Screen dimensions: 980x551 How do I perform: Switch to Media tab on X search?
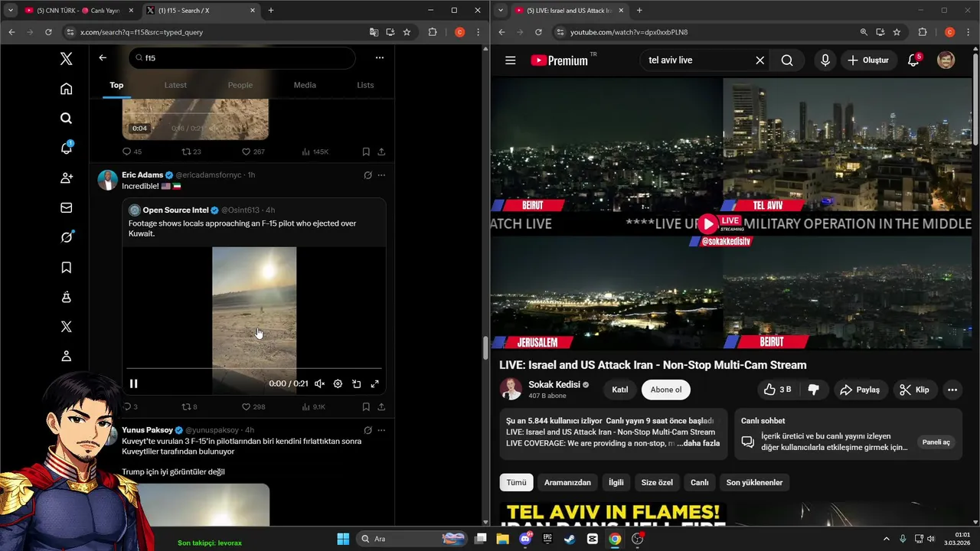pos(305,85)
